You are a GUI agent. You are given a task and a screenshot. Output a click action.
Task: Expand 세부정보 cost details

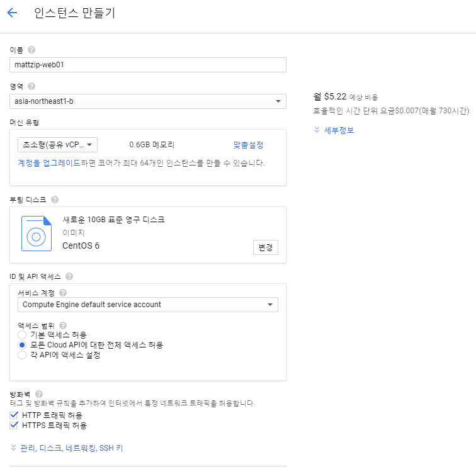(x=334, y=130)
